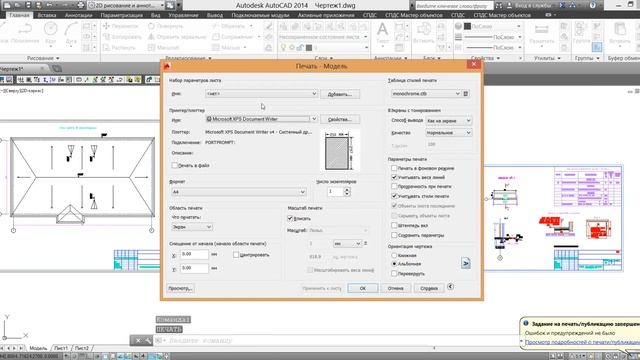Open monochrome plot style dropdown
The image size is (640, 360).
(x=426, y=93)
